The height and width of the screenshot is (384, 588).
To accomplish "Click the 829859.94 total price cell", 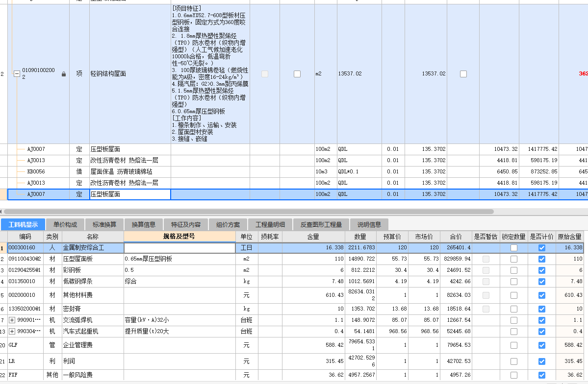I will [456, 259].
